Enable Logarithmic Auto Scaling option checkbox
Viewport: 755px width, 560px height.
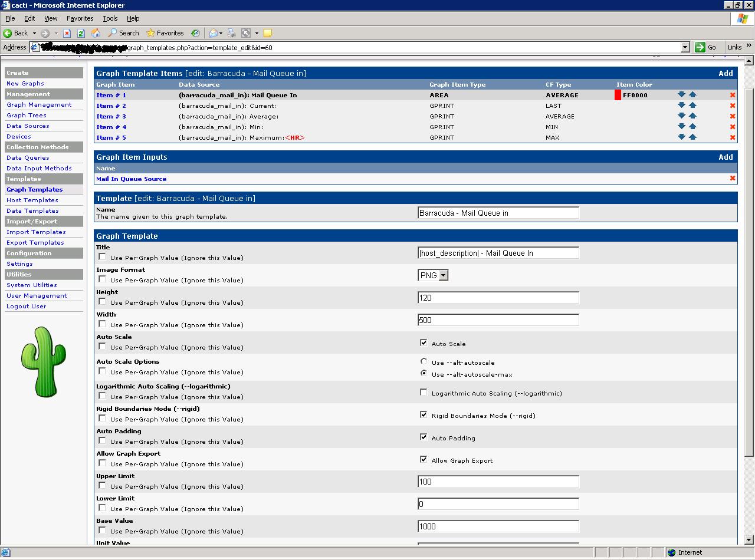tap(424, 392)
